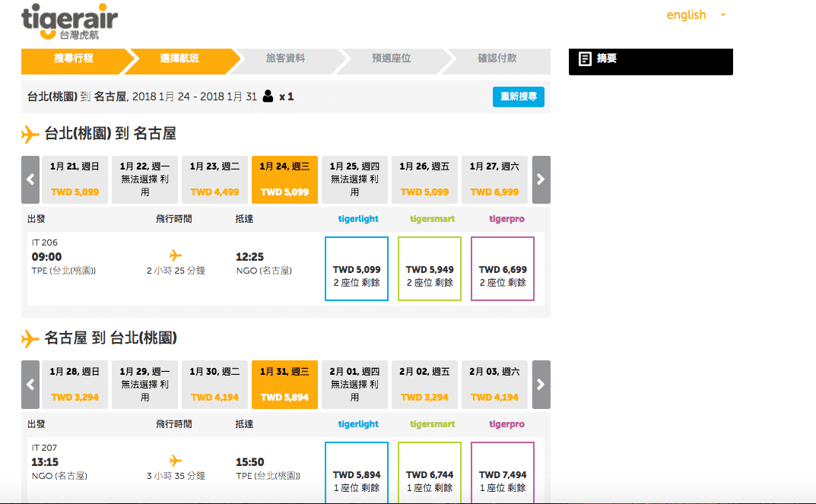Select unavailable outbound date 1月 22, 週一
The width and height of the screenshot is (816, 504).
144,179
